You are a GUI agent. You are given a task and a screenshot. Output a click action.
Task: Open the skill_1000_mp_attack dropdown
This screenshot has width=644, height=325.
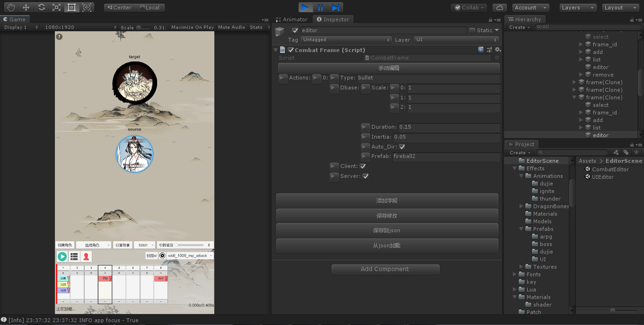(190, 255)
